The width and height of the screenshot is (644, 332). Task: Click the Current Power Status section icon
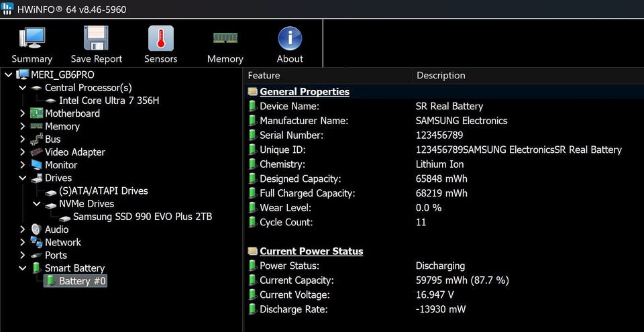pyautogui.click(x=253, y=251)
